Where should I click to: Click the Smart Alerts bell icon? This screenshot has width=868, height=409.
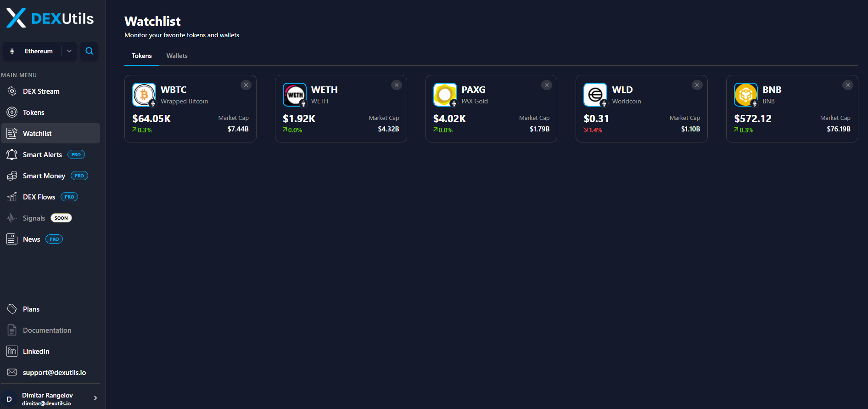point(12,154)
